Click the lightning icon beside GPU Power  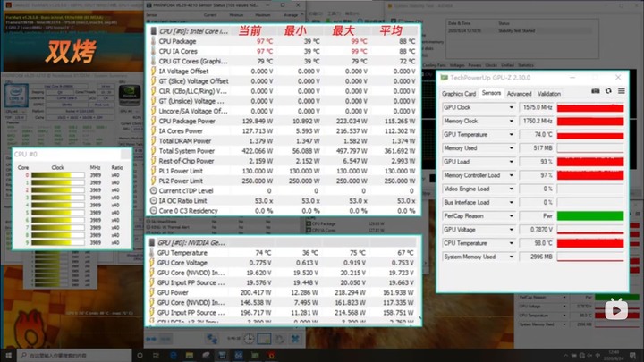point(152,292)
